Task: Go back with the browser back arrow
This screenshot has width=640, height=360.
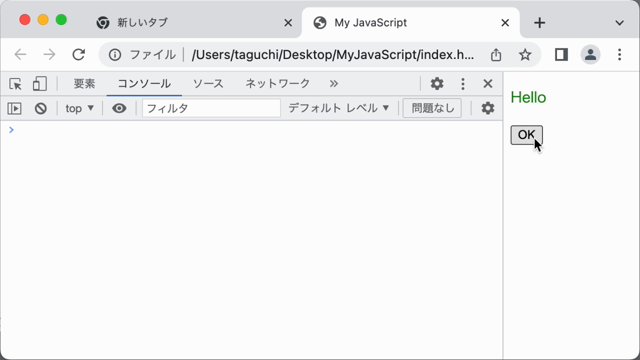Action: tap(20, 54)
